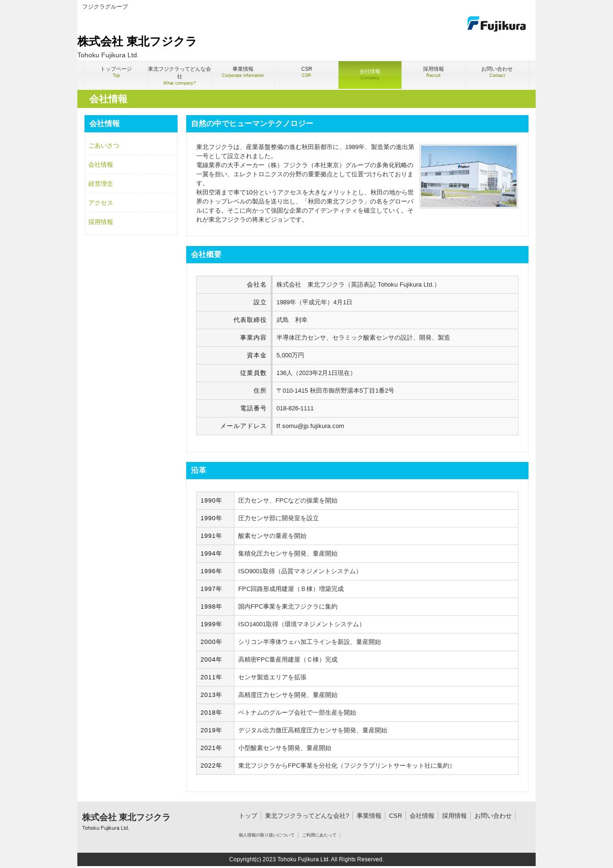Screen dimensions: 613x868
Task: Click the Fujikura logo in the header
Action: [497, 24]
